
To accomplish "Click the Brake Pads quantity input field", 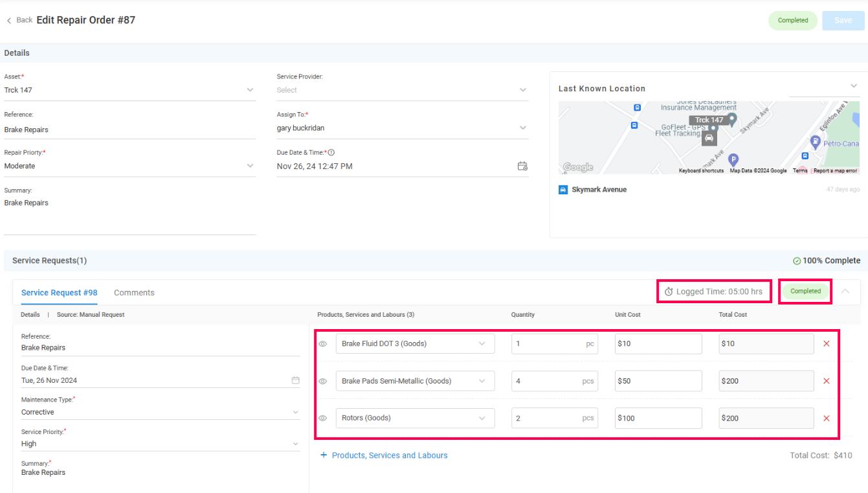I will (x=547, y=381).
